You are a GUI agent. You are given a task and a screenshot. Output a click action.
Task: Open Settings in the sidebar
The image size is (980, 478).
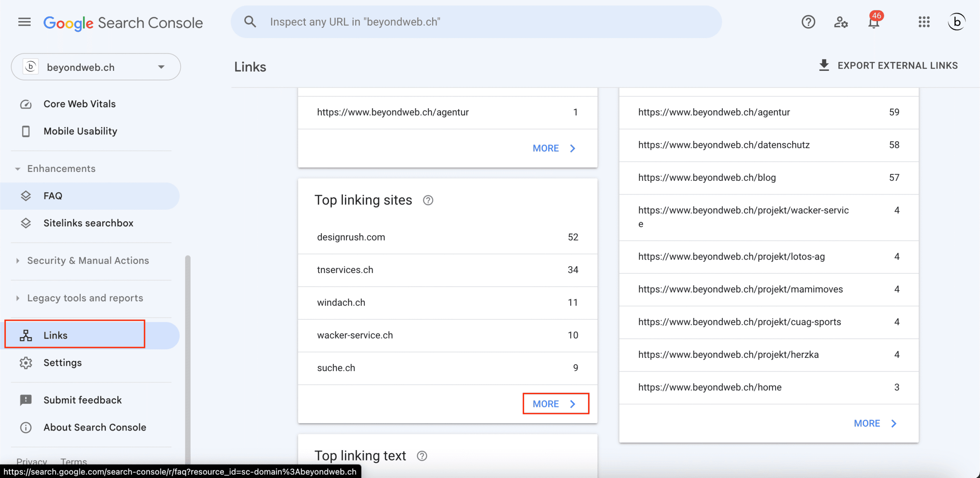coord(63,363)
